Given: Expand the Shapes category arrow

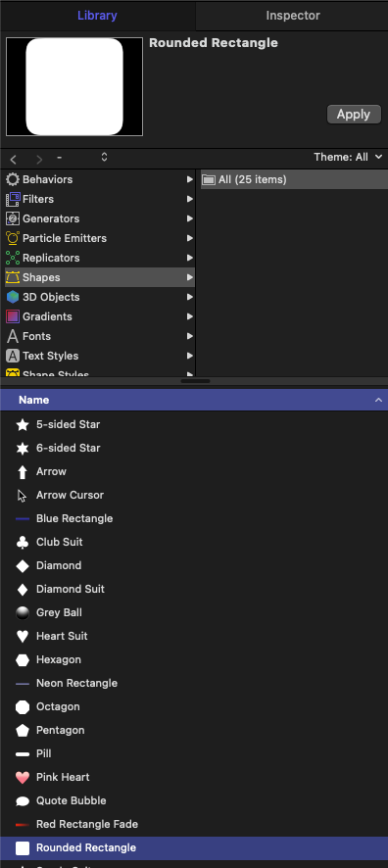Looking at the screenshot, I should click(190, 277).
